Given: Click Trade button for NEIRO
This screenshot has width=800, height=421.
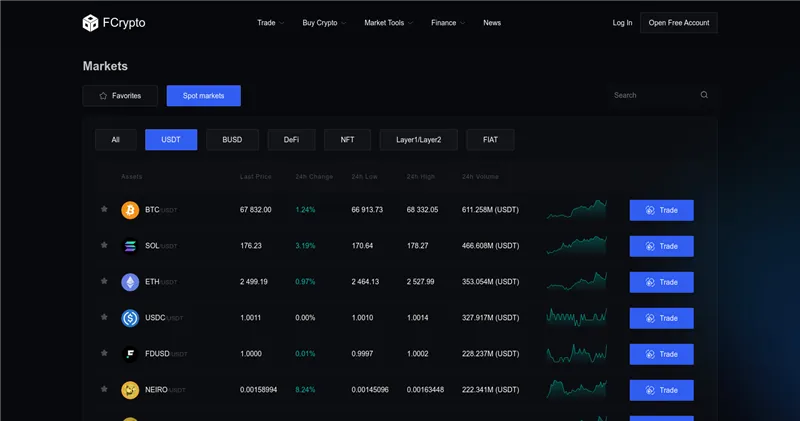Looking at the screenshot, I should (x=661, y=390).
